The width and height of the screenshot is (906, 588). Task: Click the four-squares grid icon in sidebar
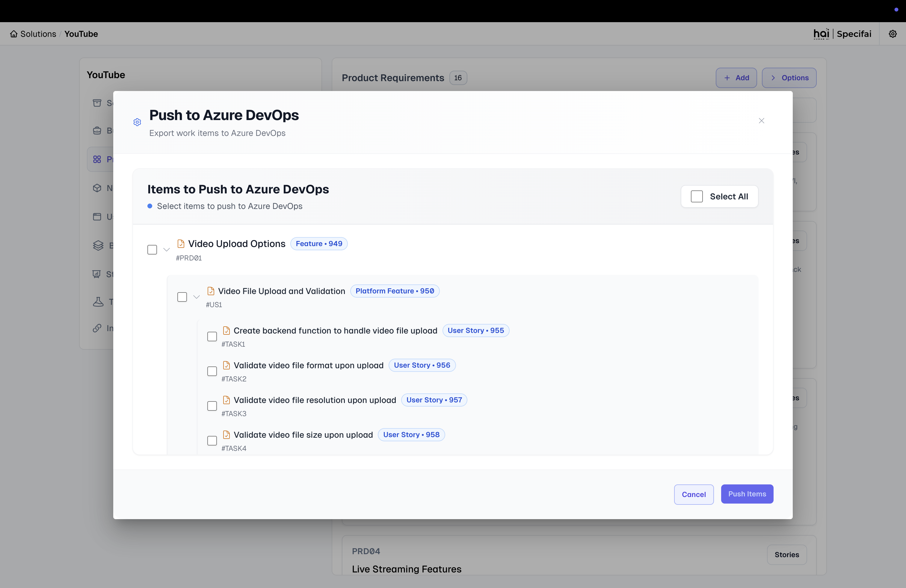point(97,159)
